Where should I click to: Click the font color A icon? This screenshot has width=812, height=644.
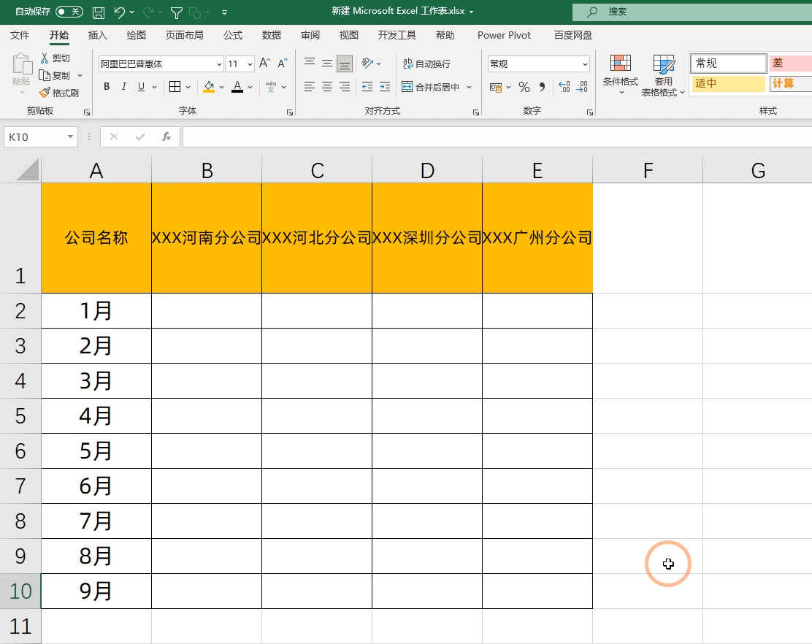[237, 86]
